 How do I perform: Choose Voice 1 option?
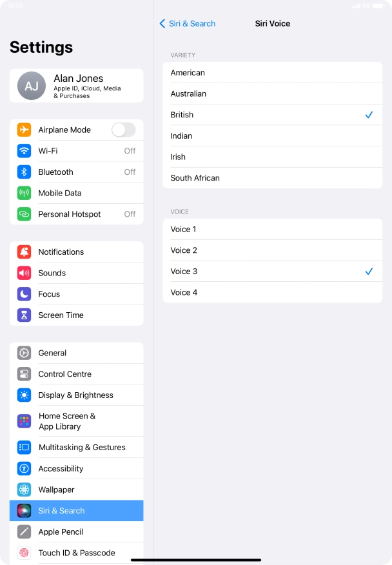[x=272, y=229]
